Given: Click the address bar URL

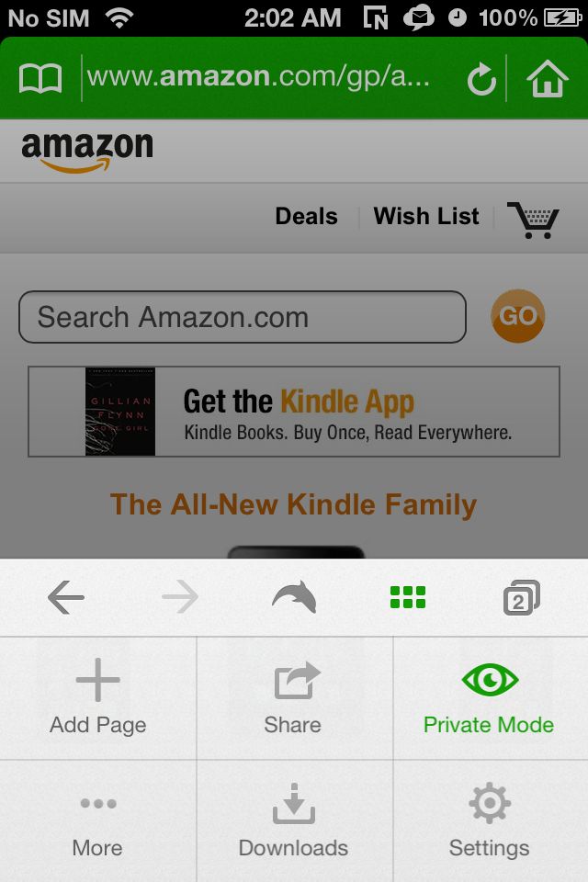Looking at the screenshot, I should 259,77.
